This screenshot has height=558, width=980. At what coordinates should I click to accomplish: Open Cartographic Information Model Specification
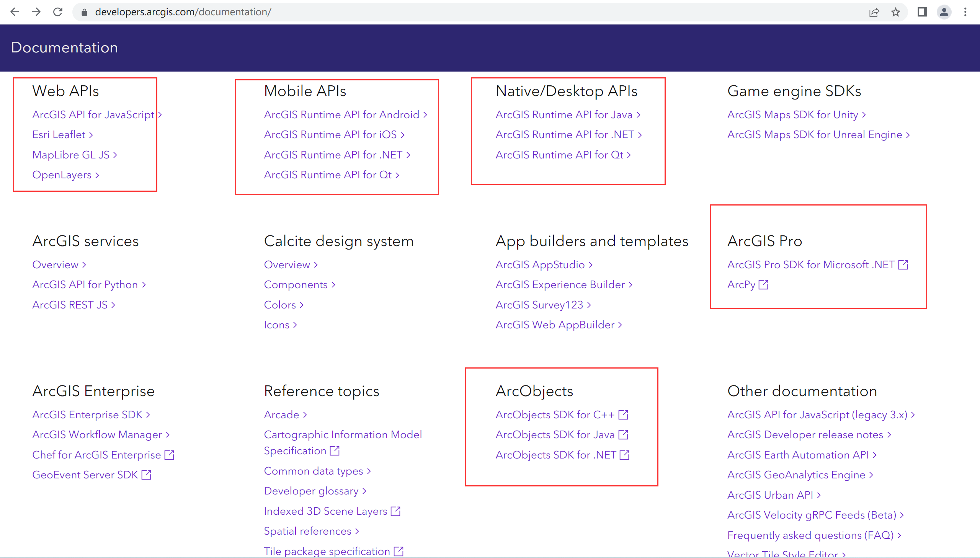pos(343,443)
